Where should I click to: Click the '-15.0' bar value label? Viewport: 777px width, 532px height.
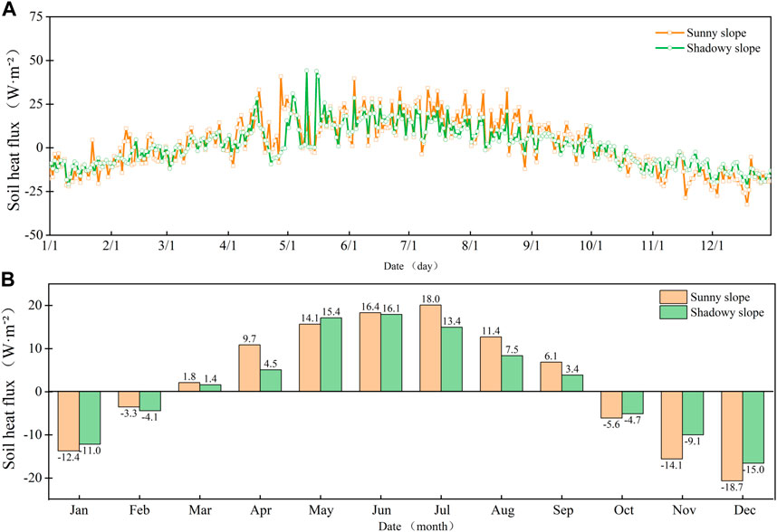(x=753, y=470)
